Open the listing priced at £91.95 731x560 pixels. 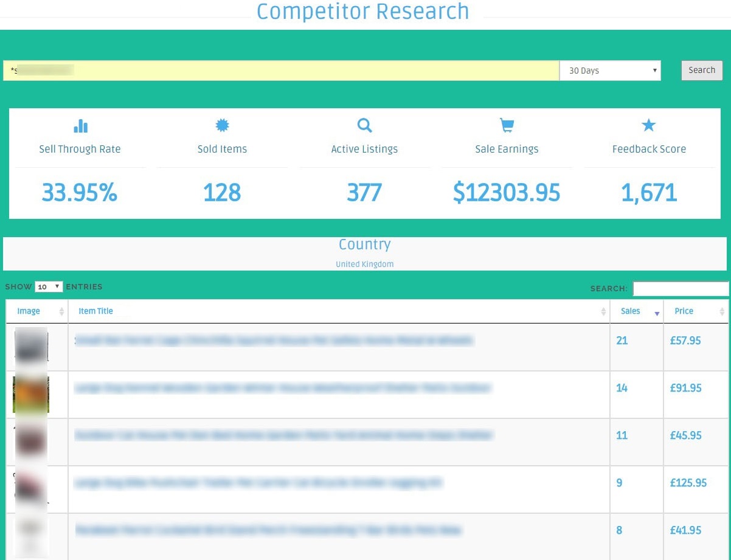(283, 388)
